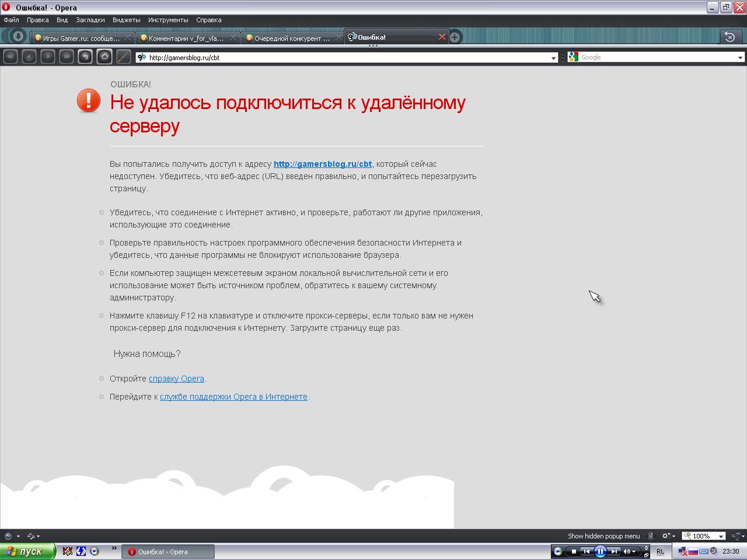The width and height of the screenshot is (747, 560).
Task: Open a new tab with the plus icon
Action: pos(455,37)
